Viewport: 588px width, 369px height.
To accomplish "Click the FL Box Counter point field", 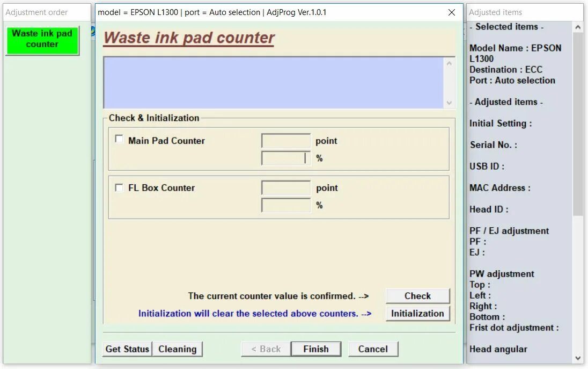I will [286, 187].
